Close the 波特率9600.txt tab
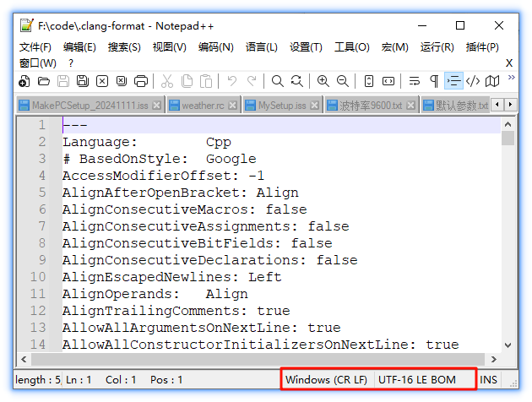 (410, 106)
